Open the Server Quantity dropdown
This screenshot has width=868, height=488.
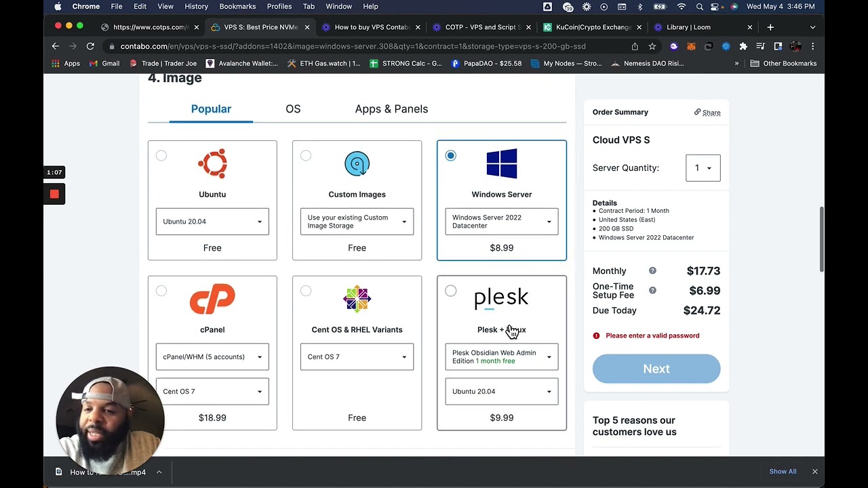click(703, 168)
